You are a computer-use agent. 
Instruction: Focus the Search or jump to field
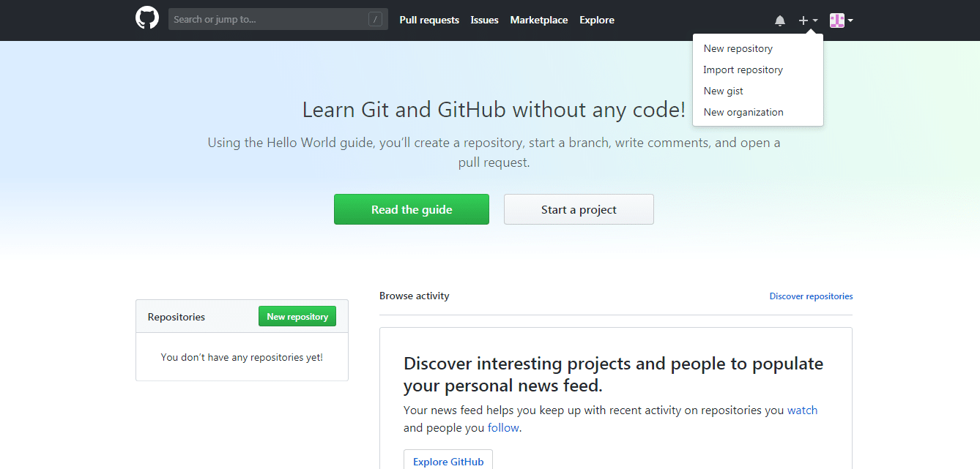(x=278, y=20)
